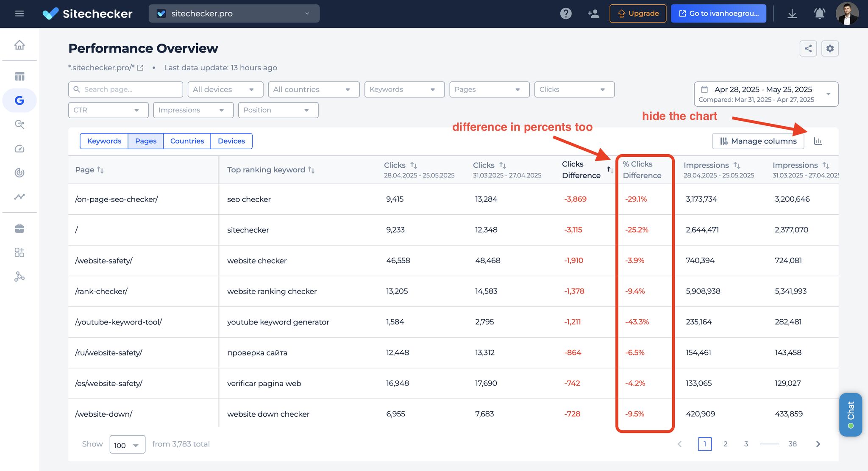
Task: Open the network nodes sidebar icon
Action: (19, 277)
